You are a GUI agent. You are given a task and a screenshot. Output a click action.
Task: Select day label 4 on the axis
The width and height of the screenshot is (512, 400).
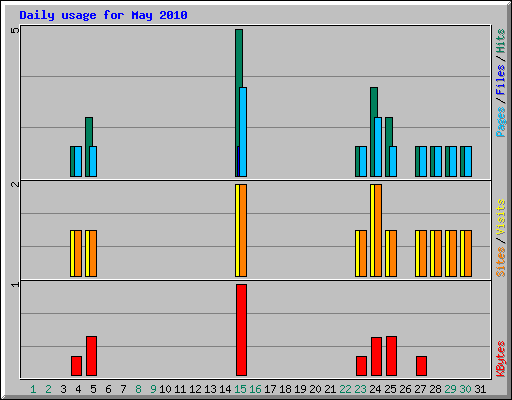(x=78, y=389)
